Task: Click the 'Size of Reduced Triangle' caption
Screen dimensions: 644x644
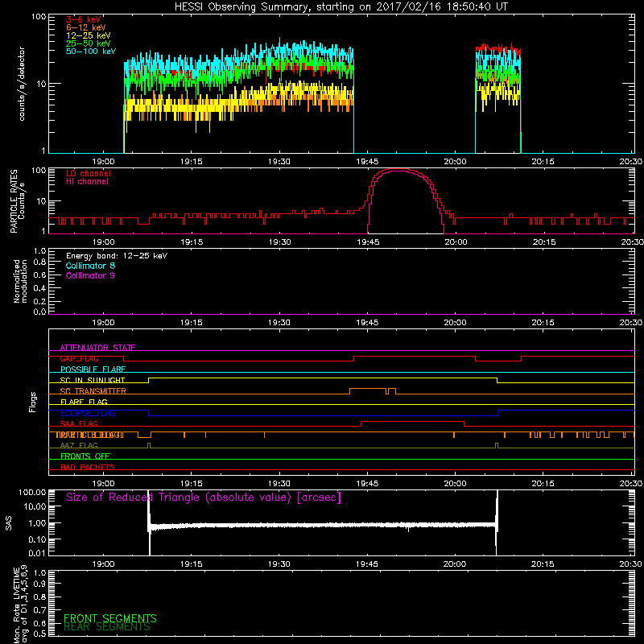Action: tap(204, 497)
